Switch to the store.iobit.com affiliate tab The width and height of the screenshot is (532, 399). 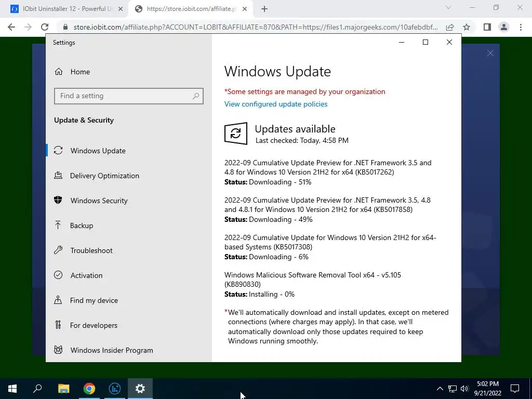(190, 9)
